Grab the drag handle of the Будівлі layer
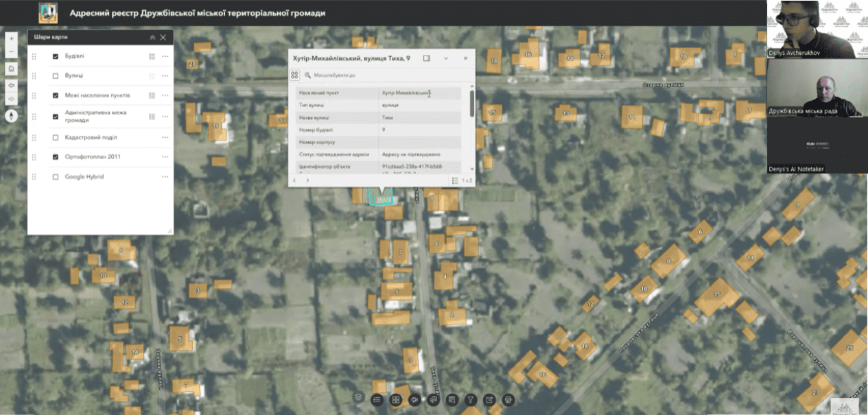This screenshot has width=868, height=415. [x=34, y=56]
